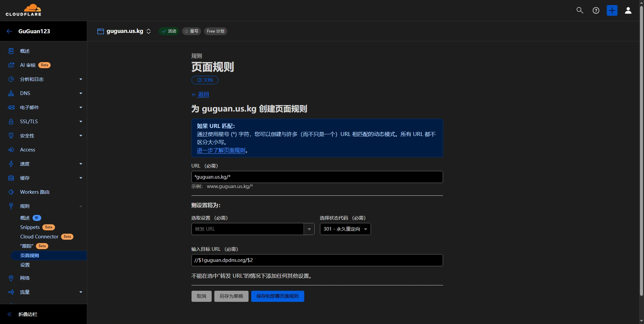Click the Cloudflare logo
The height and width of the screenshot is (324, 644).
pyautogui.click(x=23, y=10)
